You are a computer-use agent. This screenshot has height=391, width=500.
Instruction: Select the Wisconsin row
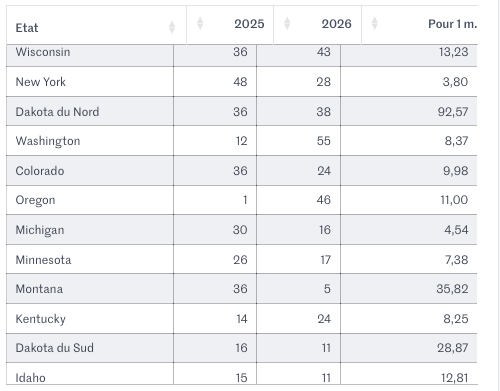coord(242,55)
